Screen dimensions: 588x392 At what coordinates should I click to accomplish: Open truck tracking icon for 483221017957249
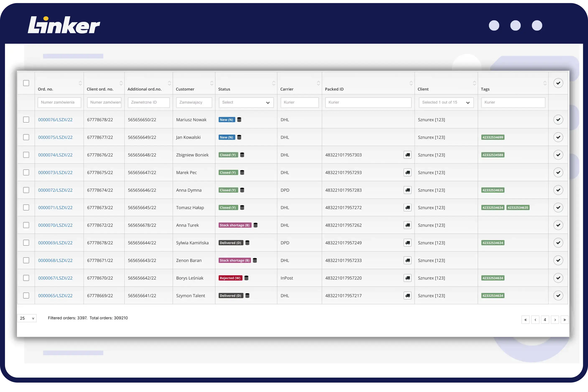point(407,243)
